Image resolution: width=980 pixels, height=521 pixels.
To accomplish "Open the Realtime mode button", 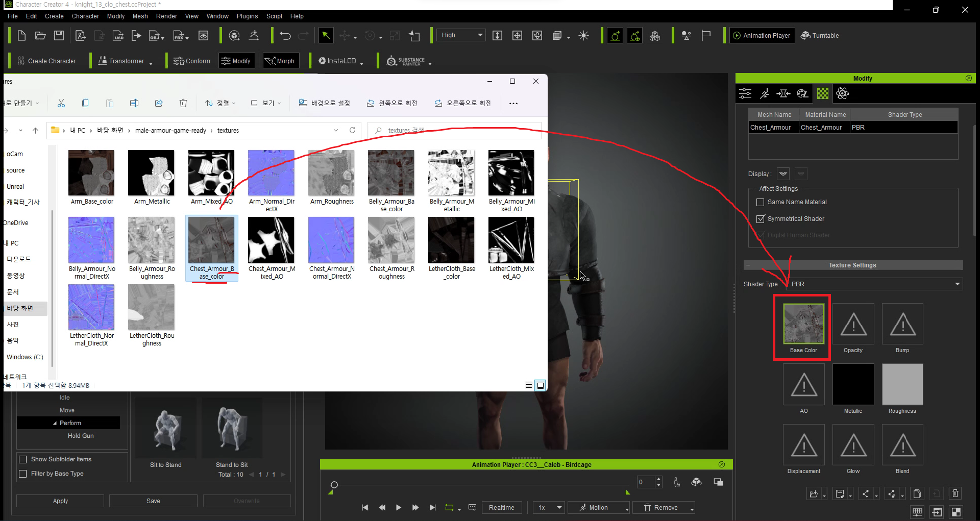I will point(502,508).
